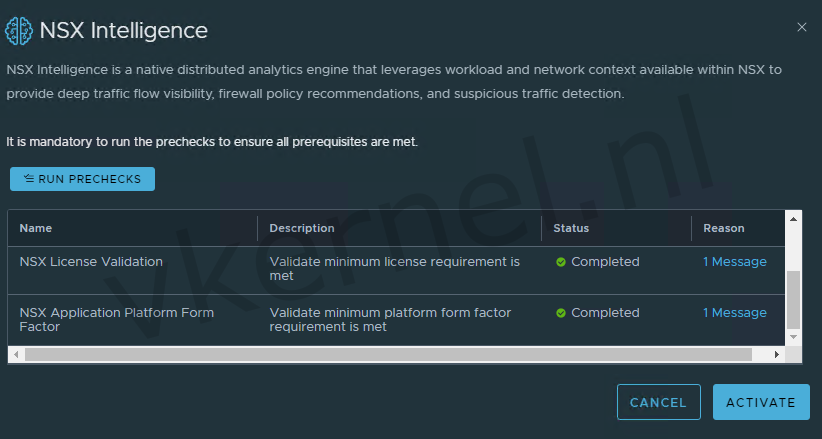822x439 pixels.
Task: Open the Platform Form Factor message link
Action: [x=734, y=313]
